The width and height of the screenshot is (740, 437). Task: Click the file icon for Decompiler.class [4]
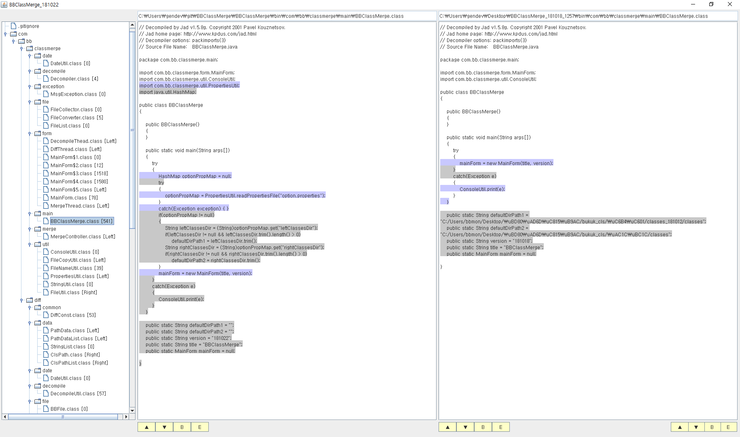pyautogui.click(x=46, y=79)
